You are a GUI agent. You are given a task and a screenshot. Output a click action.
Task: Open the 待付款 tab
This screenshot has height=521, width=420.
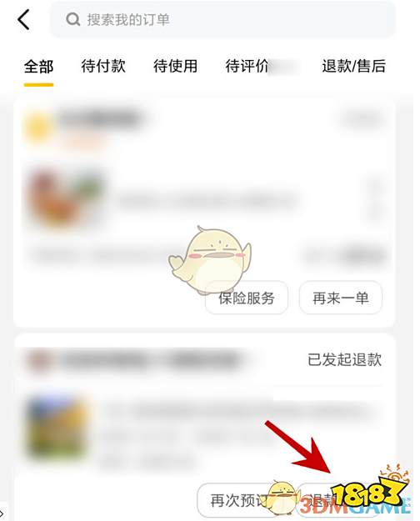pos(103,66)
